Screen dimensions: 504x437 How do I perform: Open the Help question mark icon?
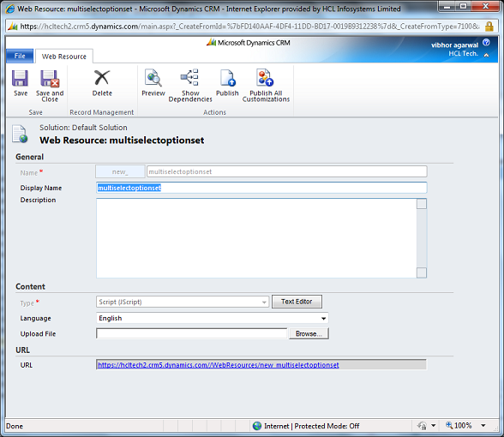coord(486,43)
